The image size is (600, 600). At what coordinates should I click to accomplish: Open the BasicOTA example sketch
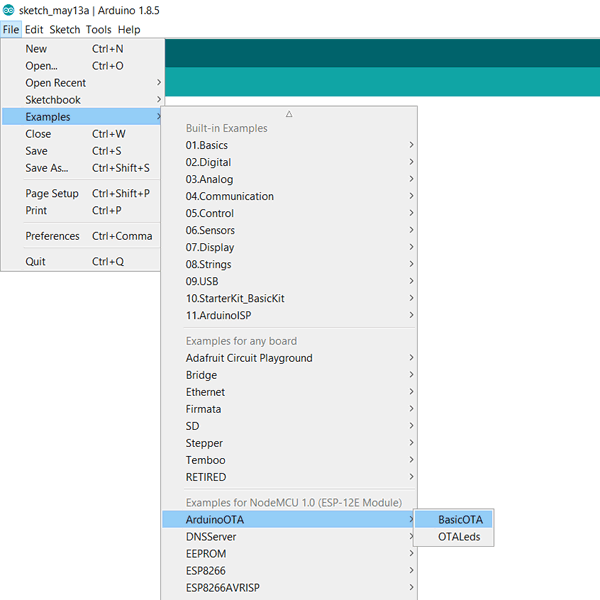point(460,520)
